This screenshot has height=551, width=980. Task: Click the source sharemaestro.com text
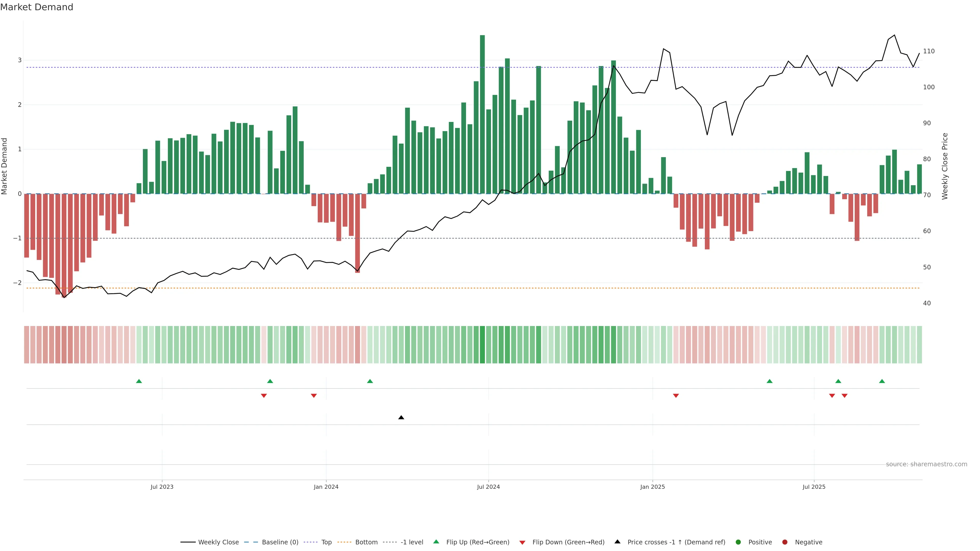(926, 464)
